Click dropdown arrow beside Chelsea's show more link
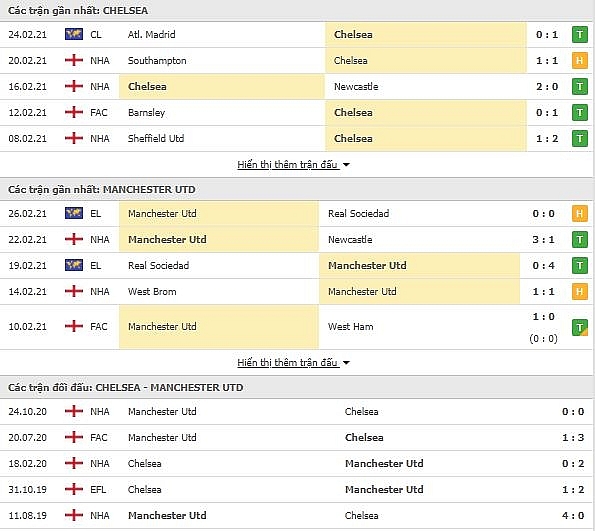595x531 pixels. [x=346, y=165]
